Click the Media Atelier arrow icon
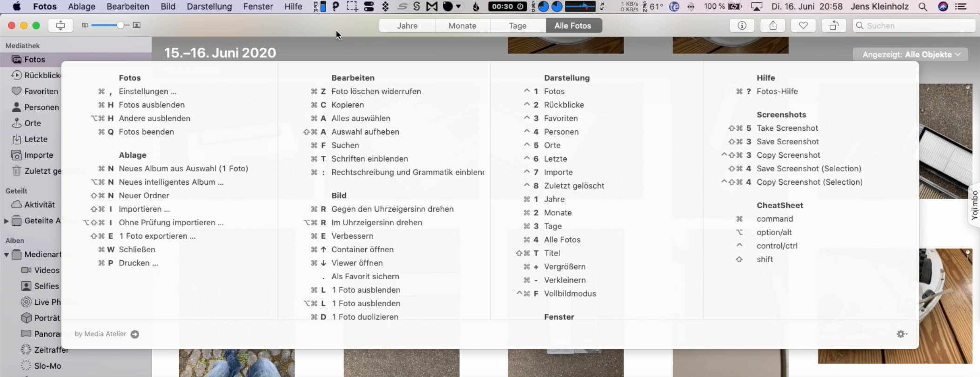Screen dimensions: 980x377 135,334
